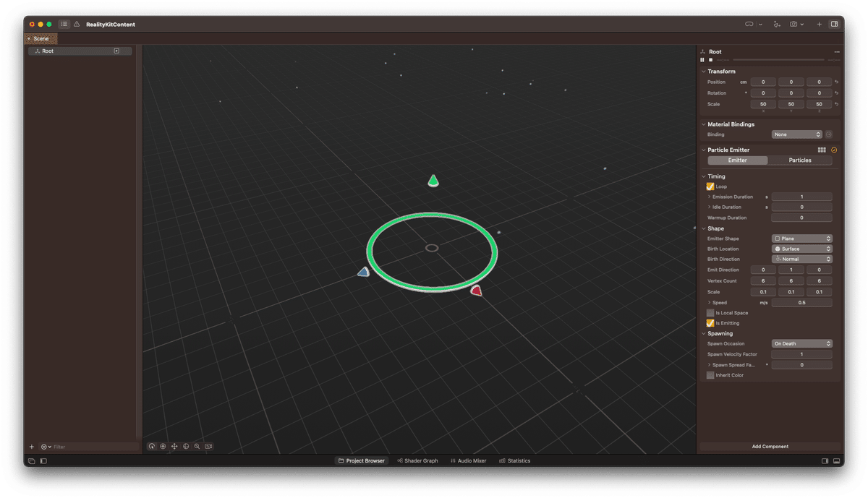Disable Is Emitting checkbox
This screenshot has width=868, height=498.
[x=710, y=323]
